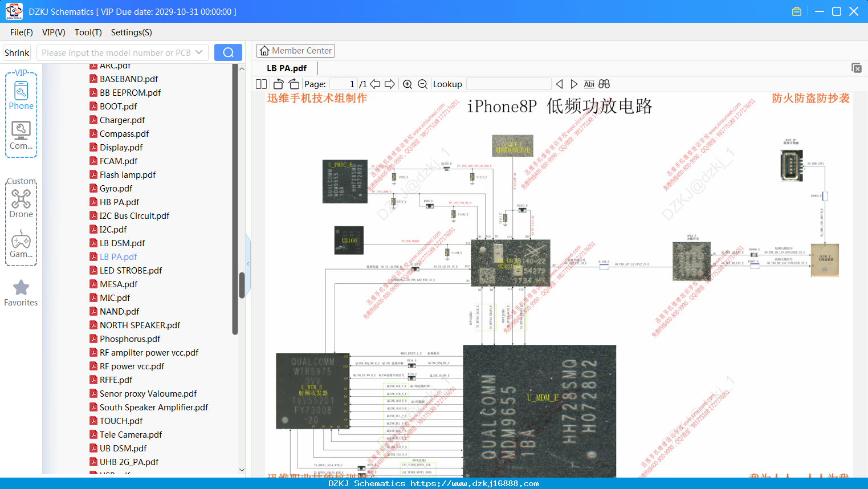Screen dimensions: 868x489
Task: Go to the next page arrow
Action: [x=390, y=84]
